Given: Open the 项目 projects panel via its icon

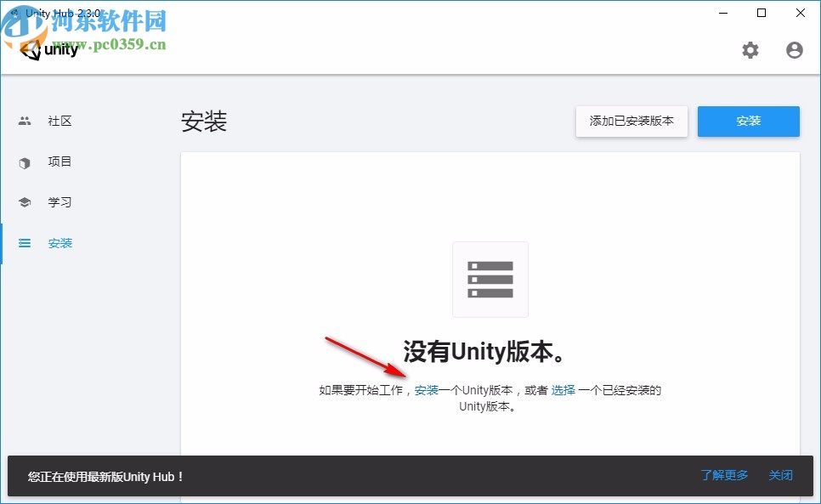Looking at the screenshot, I should click(25, 161).
